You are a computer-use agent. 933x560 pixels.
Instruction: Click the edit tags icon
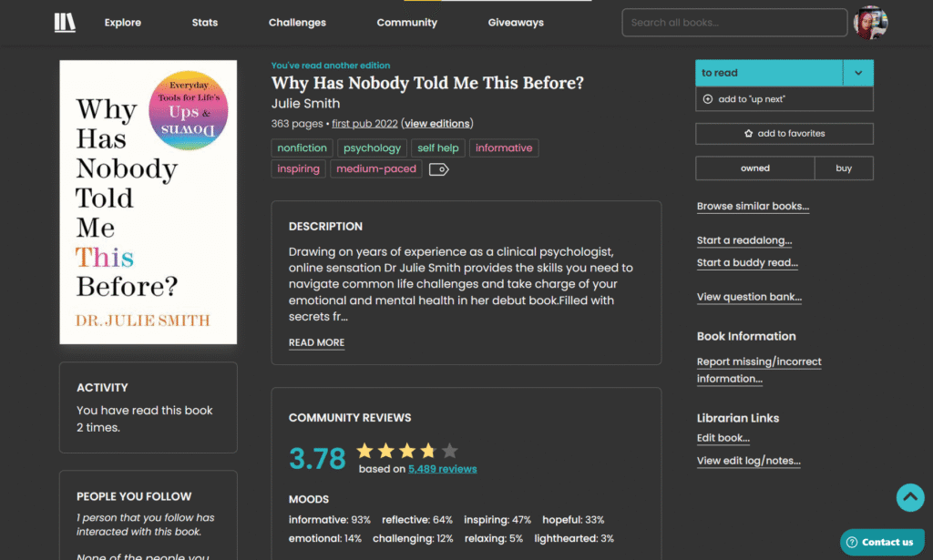tap(438, 169)
